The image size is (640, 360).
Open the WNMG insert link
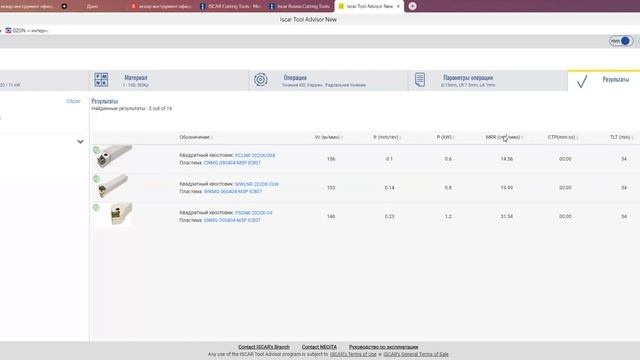[x=233, y=191]
